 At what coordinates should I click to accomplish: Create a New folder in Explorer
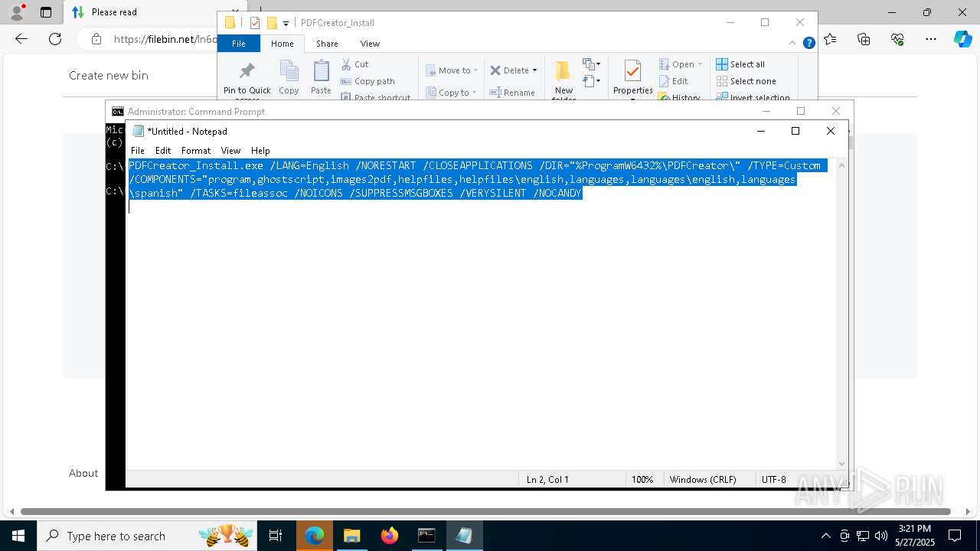[563, 80]
